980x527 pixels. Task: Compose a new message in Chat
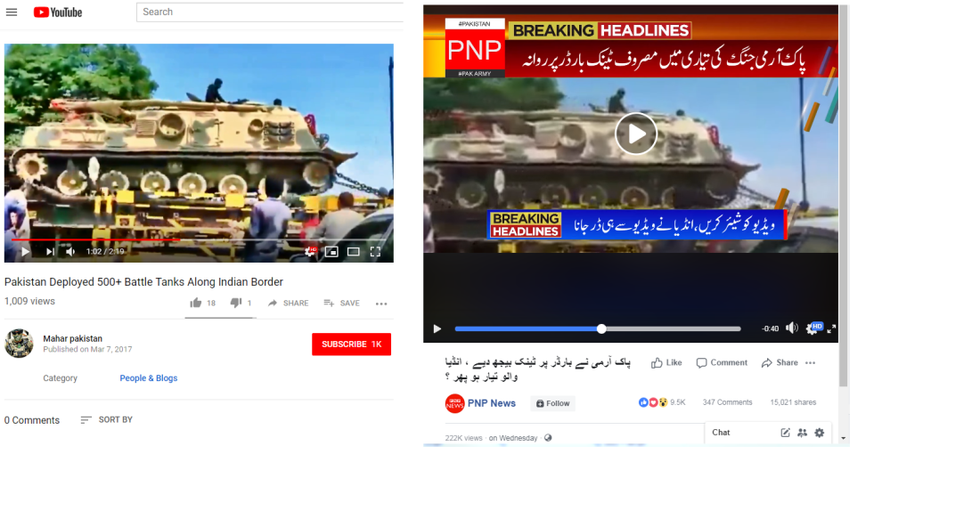click(x=786, y=432)
